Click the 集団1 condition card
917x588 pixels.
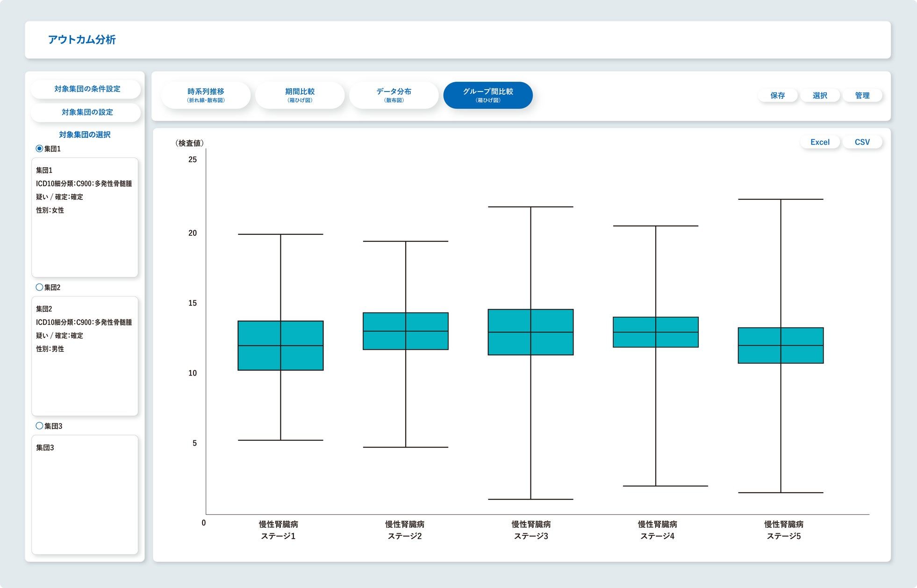(85, 217)
